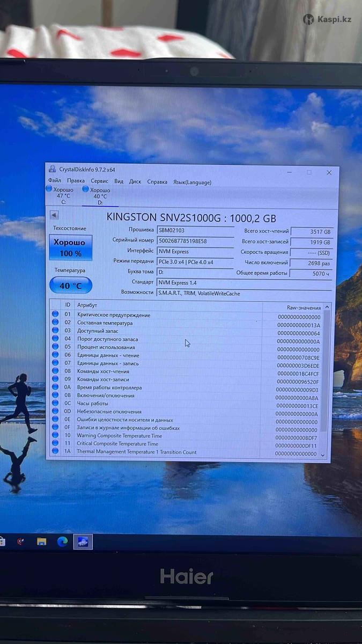Click the CrystalDiskInfo title bar app icon
Screen dimensions: 362x644
(x=52, y=169)
